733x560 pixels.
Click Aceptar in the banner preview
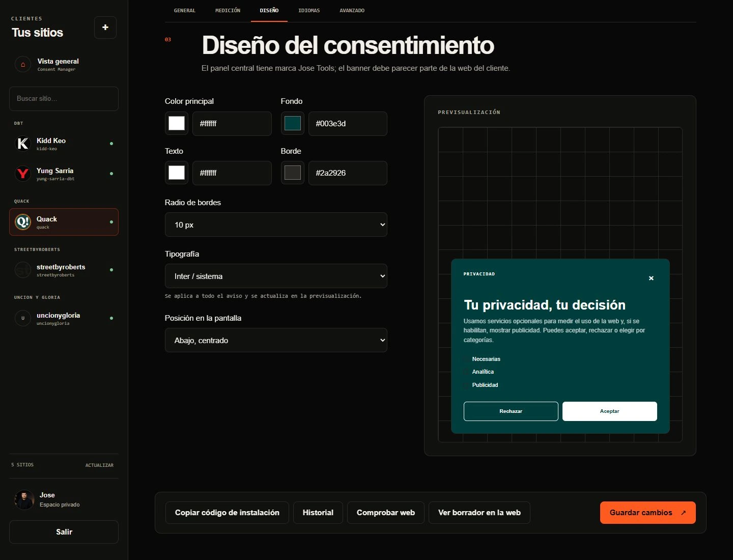(x=610, y=411)
